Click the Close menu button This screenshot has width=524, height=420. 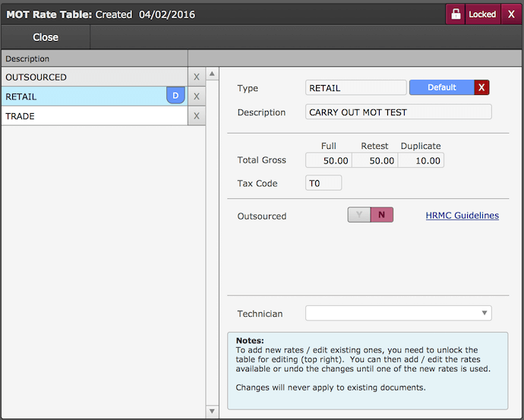(46, 37)
